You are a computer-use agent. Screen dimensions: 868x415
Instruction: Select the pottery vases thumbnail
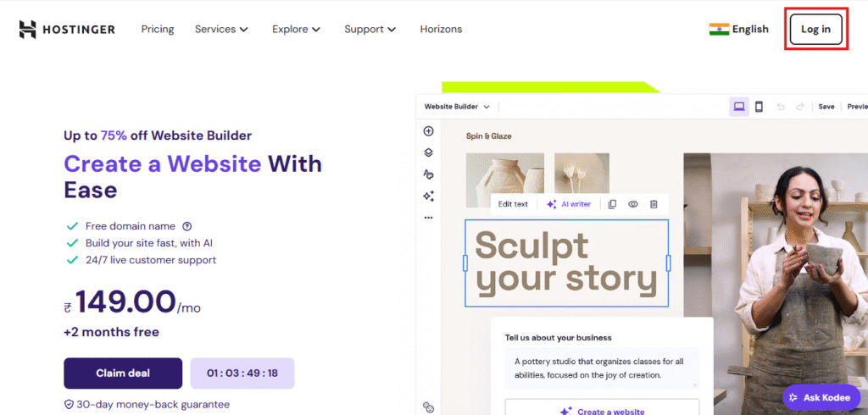pos(505,180)
